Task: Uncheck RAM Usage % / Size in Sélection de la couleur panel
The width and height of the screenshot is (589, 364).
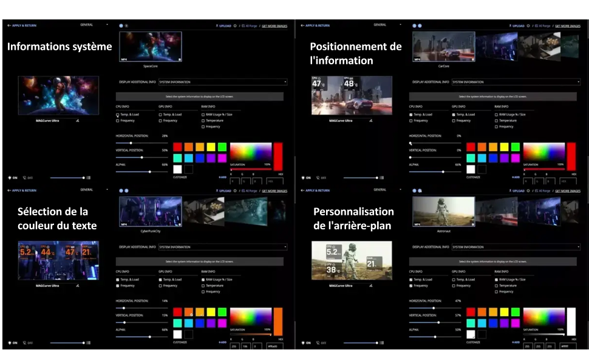Action: click(x=203, y=280)
